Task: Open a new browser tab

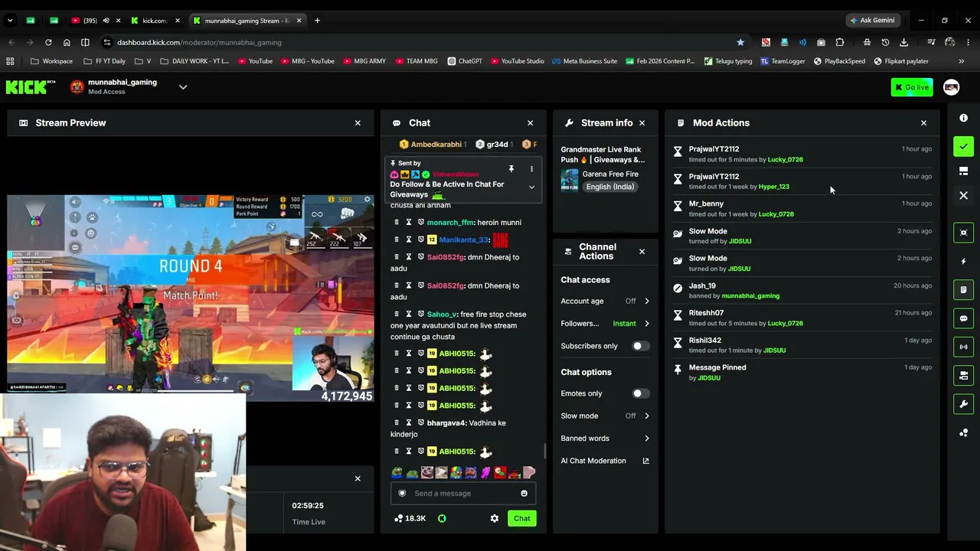Action: coord(317,21)
